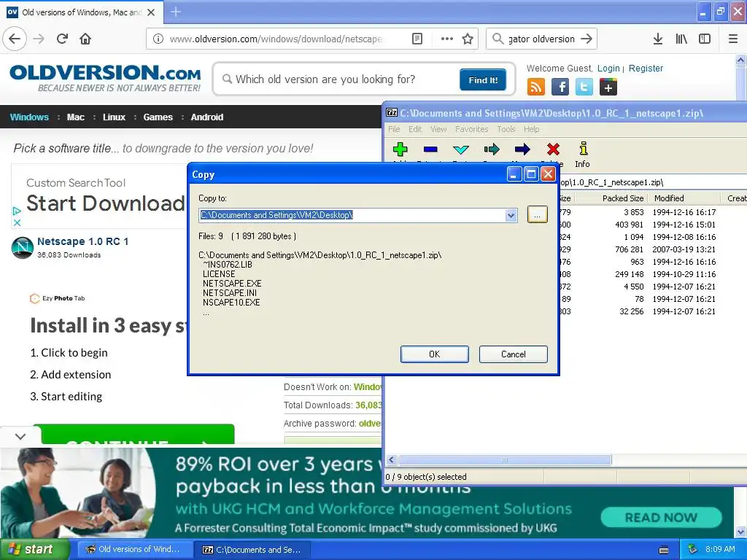
Task: Open a new browser tab with plus icon
Action: click(175, 12)
